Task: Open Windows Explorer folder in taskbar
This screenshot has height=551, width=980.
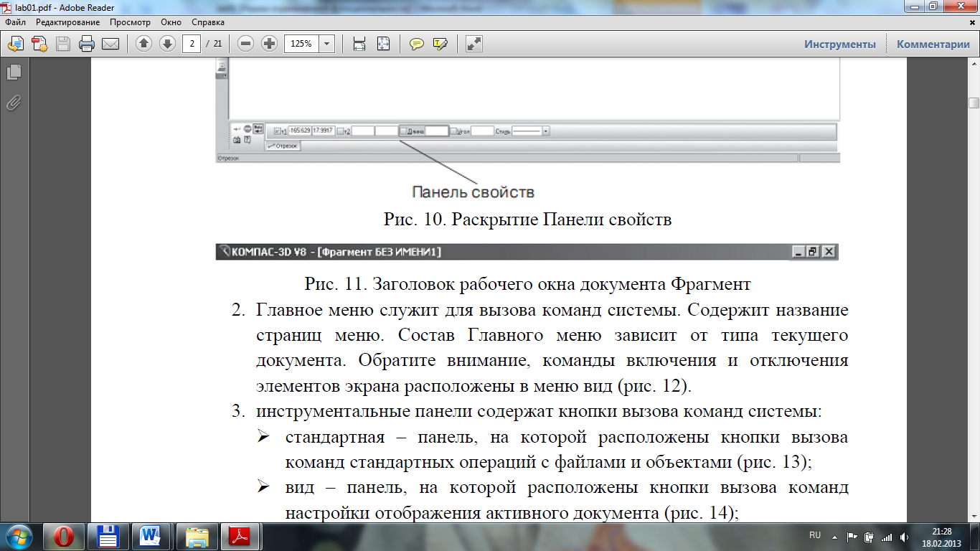Action: [x=197, y=537]
